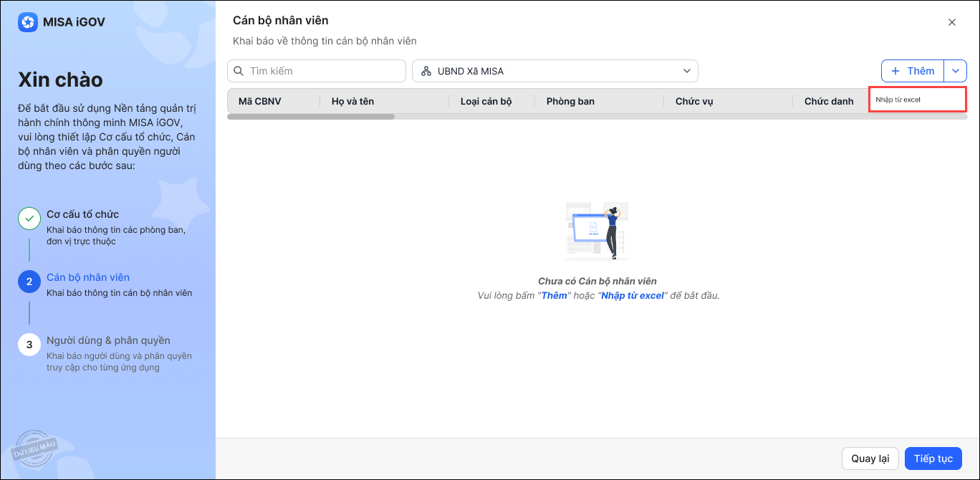
Task: Close the Cán bộ nhân viên dialog
Action: click(x=952, y=22)
